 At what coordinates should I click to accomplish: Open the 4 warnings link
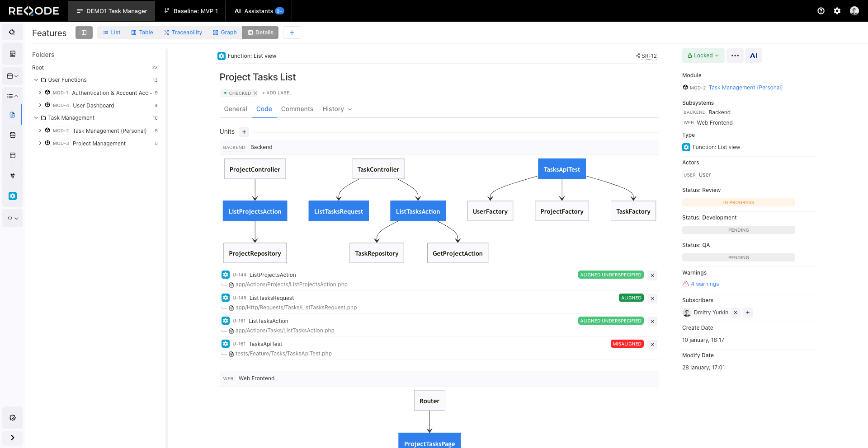(x=704, y=284)
